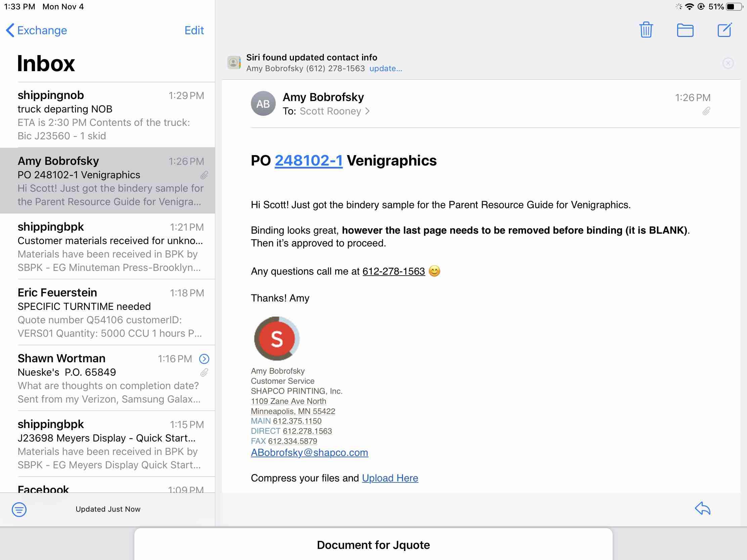Tap the Upload Here link
Screen dimensions: 747x560
[x=390, y=478]
